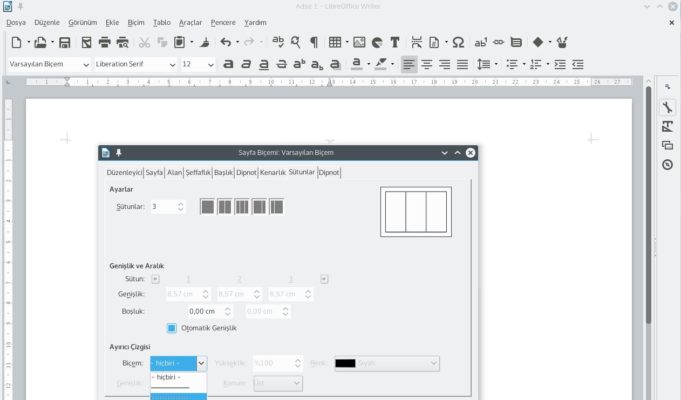Click the Insert Table icon
681x400 pixels.
(x=335, y=42)
